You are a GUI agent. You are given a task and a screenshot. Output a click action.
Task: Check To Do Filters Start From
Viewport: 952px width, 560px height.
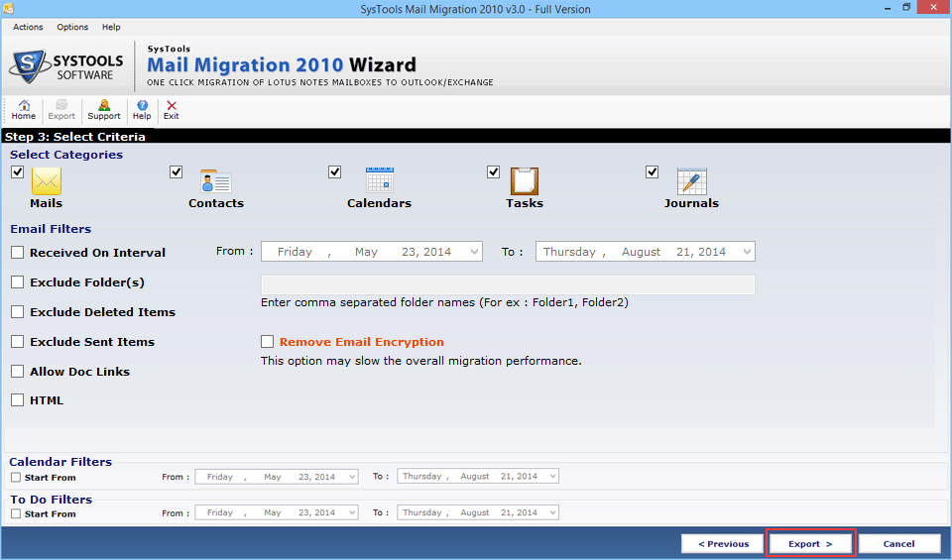pos(16,513)
